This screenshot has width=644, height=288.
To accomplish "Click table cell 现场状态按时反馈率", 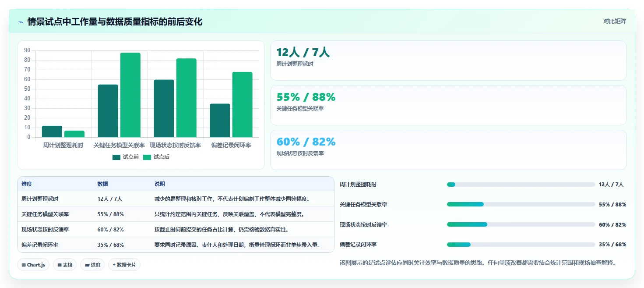I will [45, 230].
